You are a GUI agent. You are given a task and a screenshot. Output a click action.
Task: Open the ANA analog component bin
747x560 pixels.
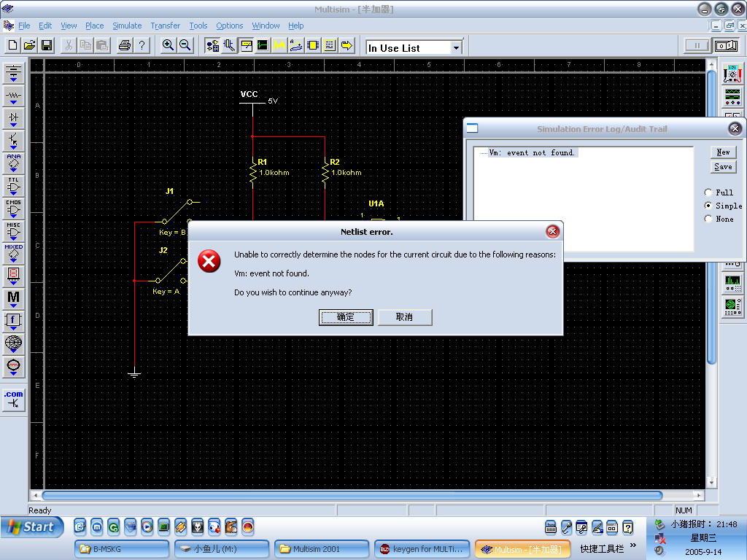[x=13, y=163]
